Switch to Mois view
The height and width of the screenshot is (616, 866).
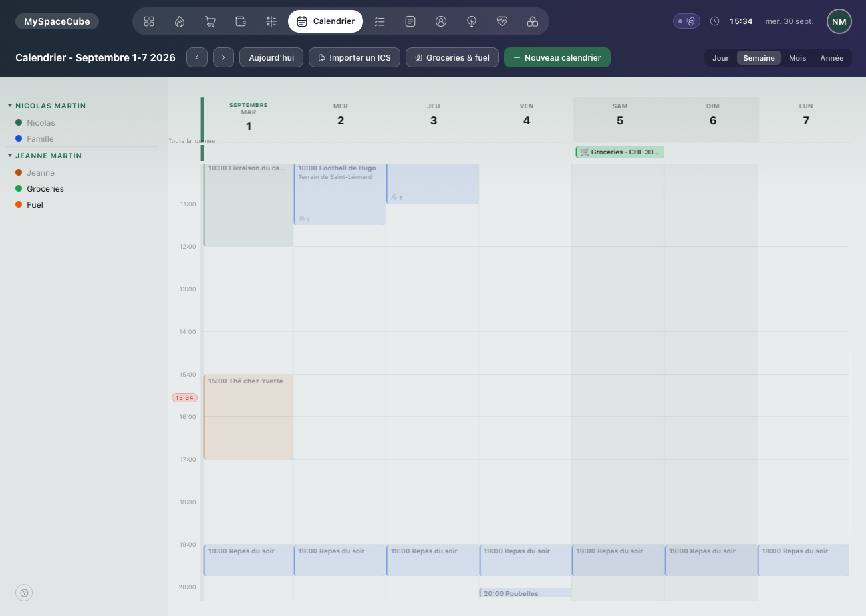point(797,58)
